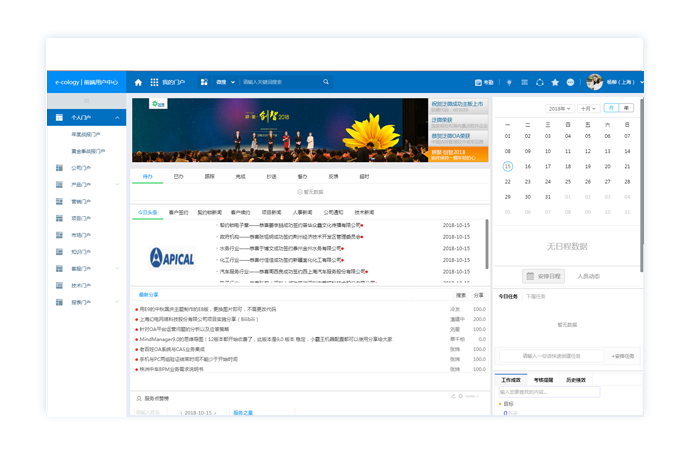Image resolution: width=690 pixels, height=450 pixels.
Task: Switch to the 技术新闻 news tab
Action: (364, 212)
